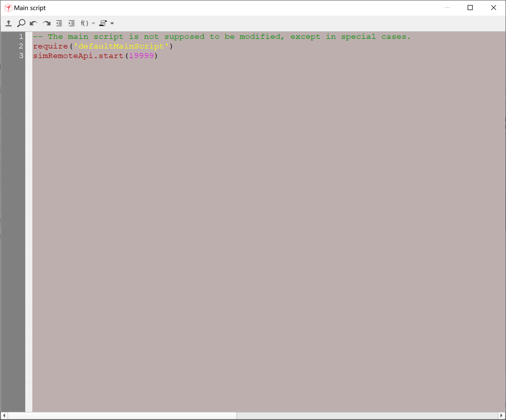Click line number 2 in the gutter

pyautogui.click(x=21, y=46)
